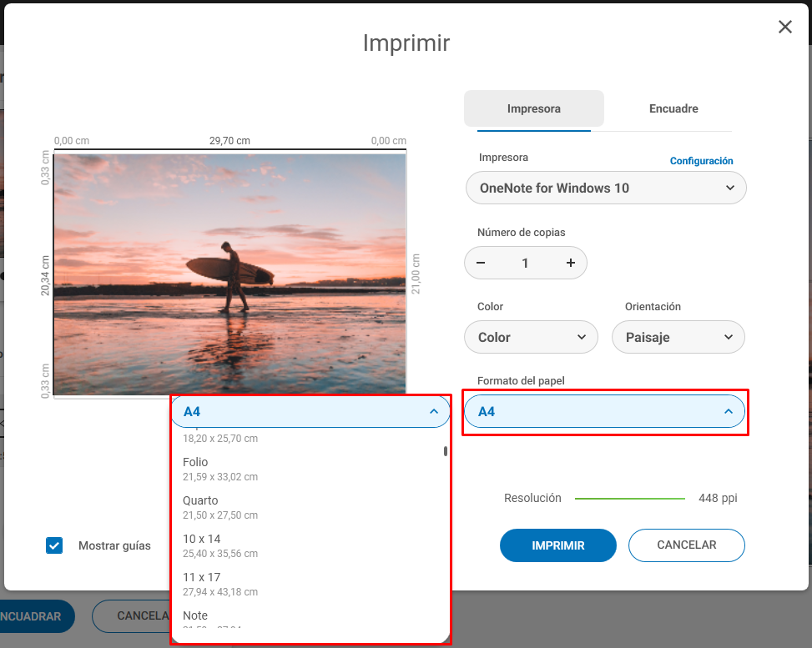Select the Impresora tab
The width and height of the screenshot is (812, 648).
point(534,108)
